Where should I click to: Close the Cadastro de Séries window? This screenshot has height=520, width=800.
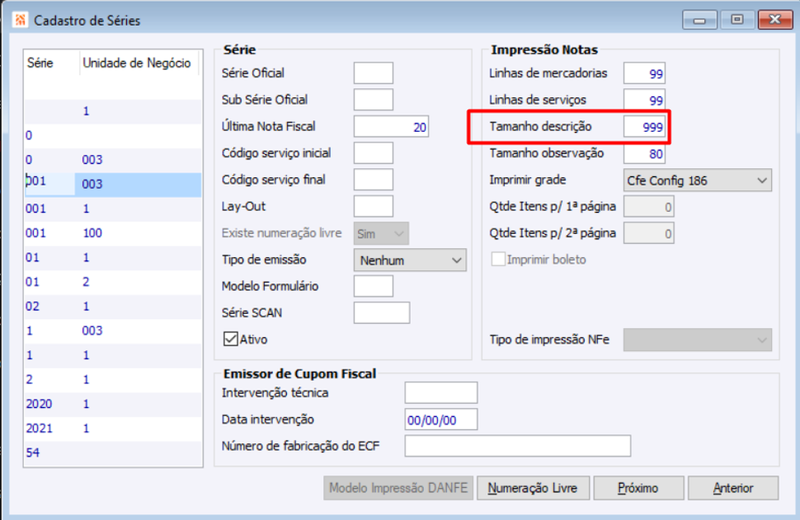pos(775,20)
